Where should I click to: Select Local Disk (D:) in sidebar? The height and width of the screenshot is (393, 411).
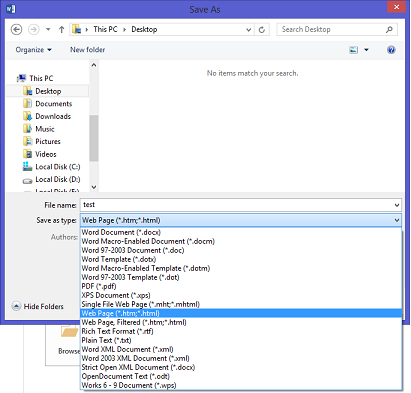pyautogui.click(x=51, y=179)
